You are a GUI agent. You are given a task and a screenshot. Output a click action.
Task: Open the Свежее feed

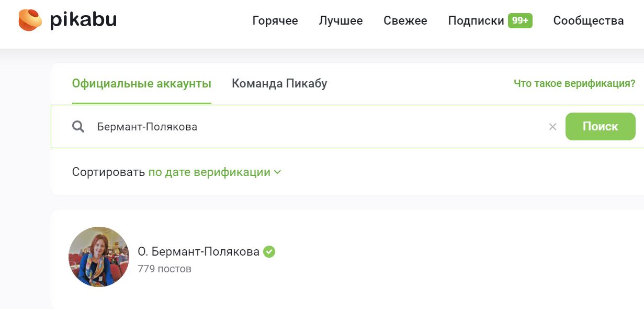pyautogui.click(x=405, y=21)
